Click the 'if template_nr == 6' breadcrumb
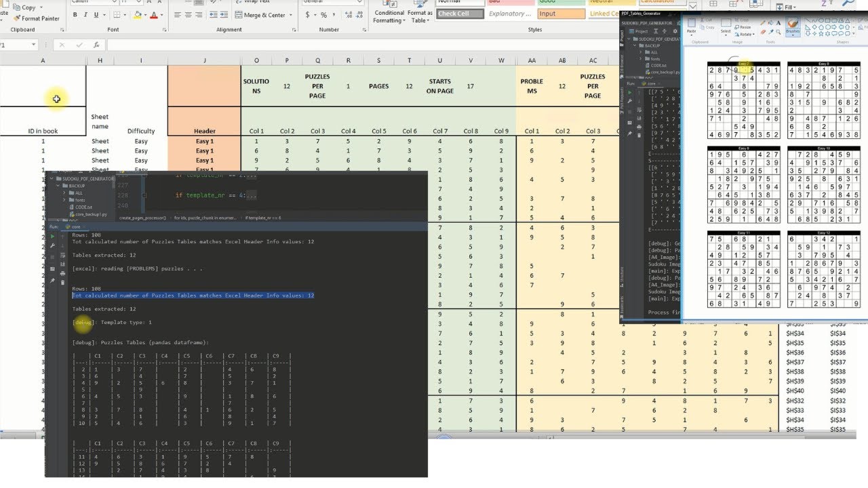 pyautogui.click(x=263, y=218)
